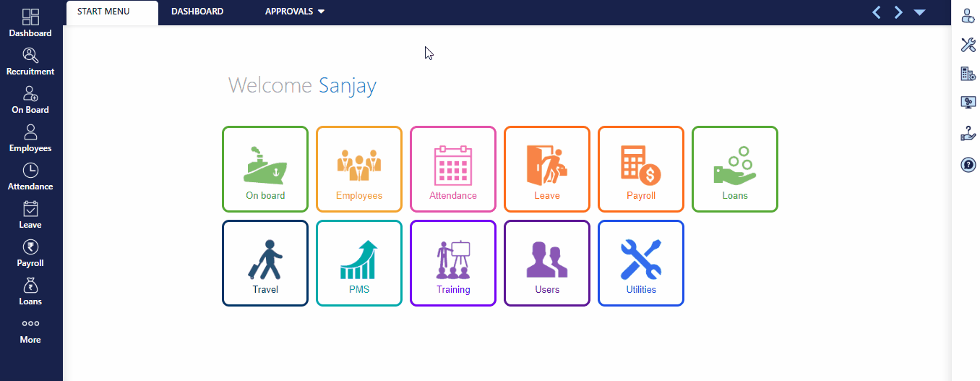Go to next tab with right chevron
980x381 pixels.
point(898,12)
